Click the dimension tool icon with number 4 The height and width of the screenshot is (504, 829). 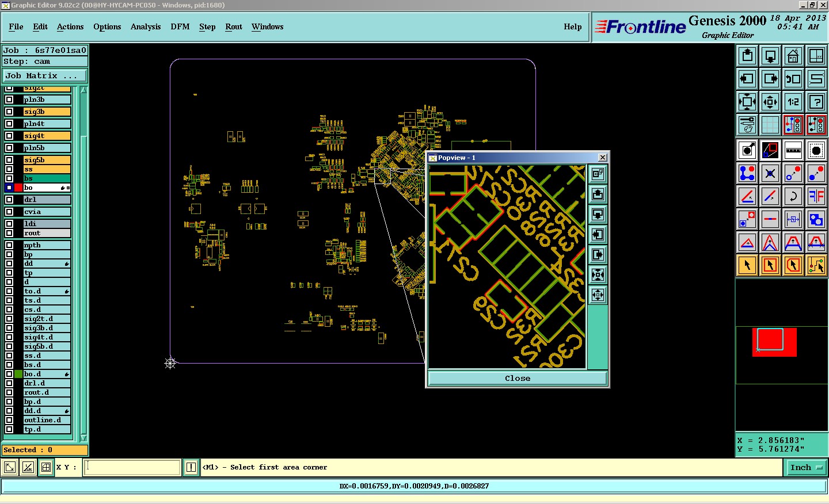793,219
